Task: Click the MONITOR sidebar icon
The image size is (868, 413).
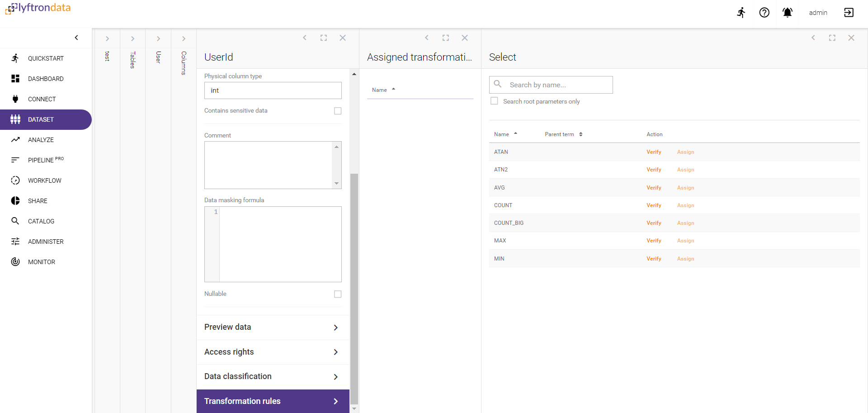Action: [x=15, y=261]
